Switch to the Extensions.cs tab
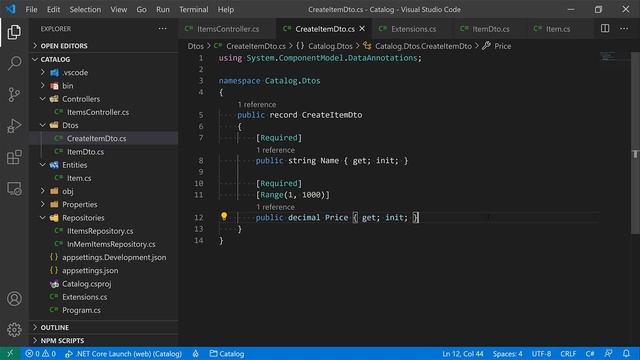 coord(413,29)
